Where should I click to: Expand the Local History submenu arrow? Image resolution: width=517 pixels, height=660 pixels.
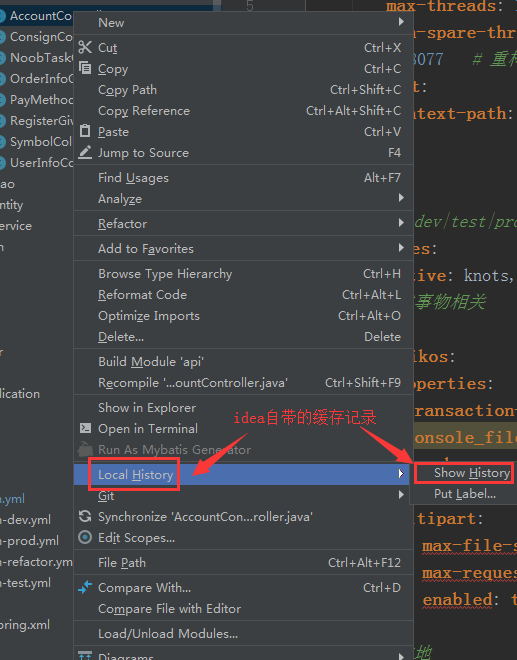tap(401, 474)
